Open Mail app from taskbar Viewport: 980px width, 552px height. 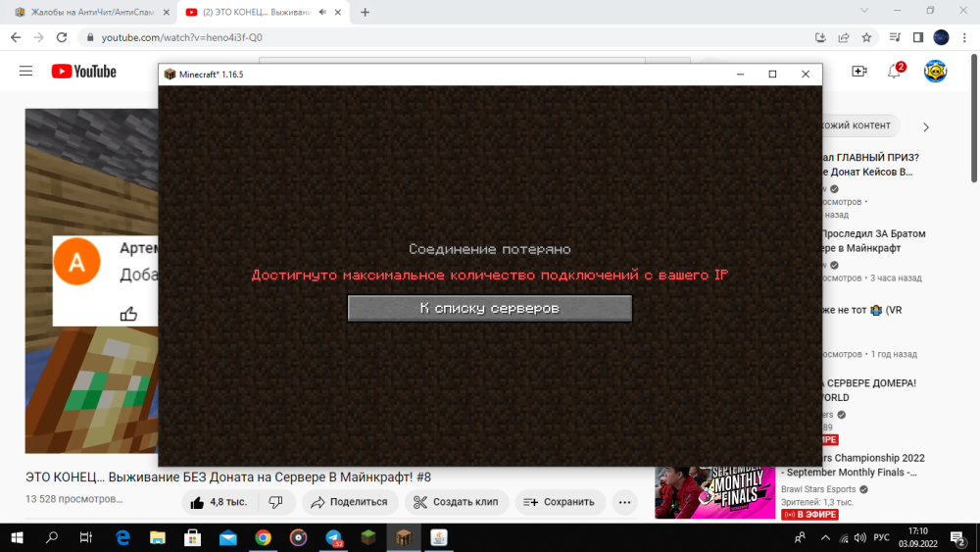pyautogui.click(x=228, y=537)
